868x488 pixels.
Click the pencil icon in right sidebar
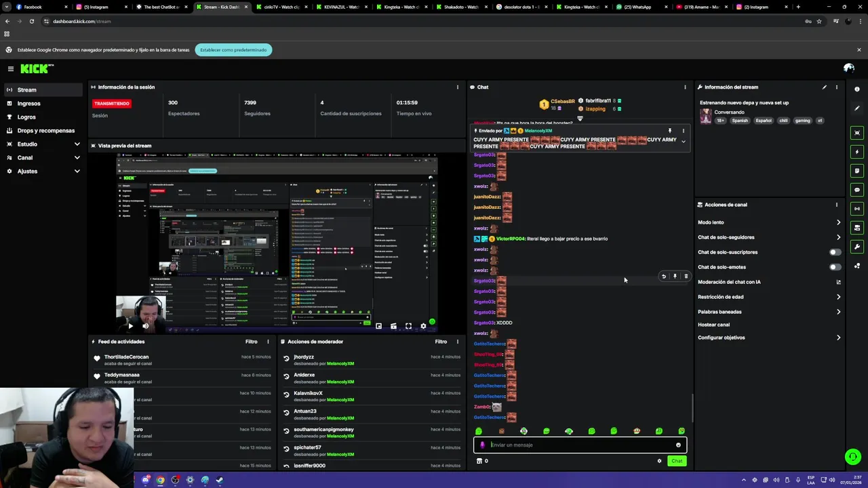(x=857, y=108)
